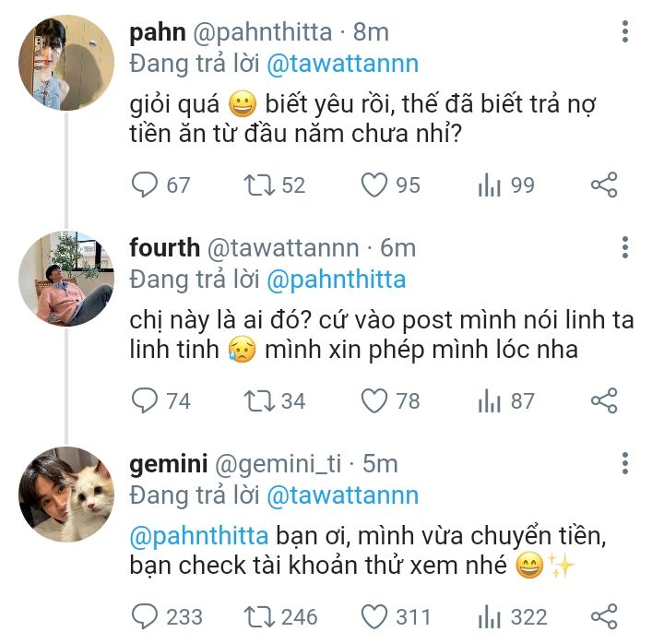Reply to fourth's tweet with 74 replies
Screen dimensions: 664x644
click(x=145, y=400)
